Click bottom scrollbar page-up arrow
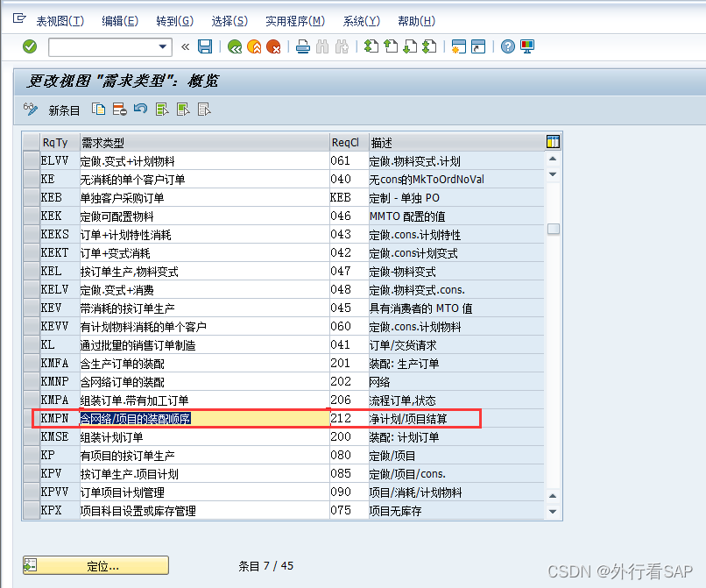Viewport: 706px width, 588px height. (553, 496)
